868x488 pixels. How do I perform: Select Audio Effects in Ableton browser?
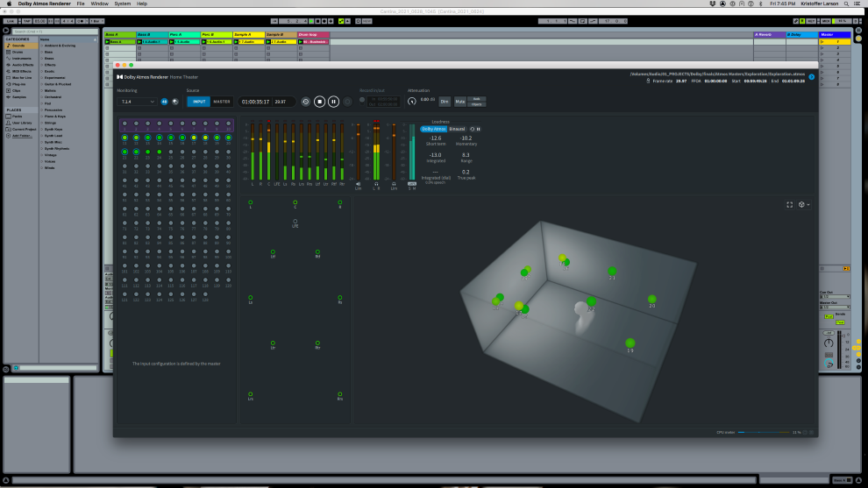point(21,65)
